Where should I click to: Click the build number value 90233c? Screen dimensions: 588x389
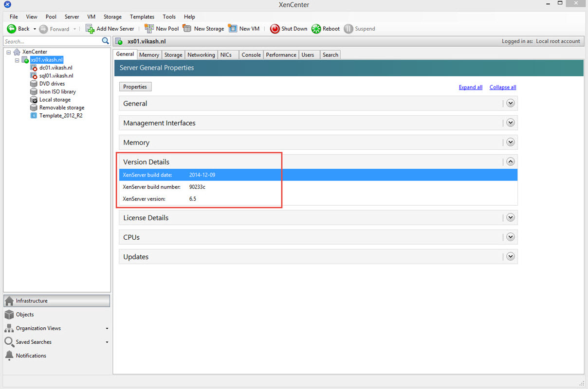click(198, 187)
